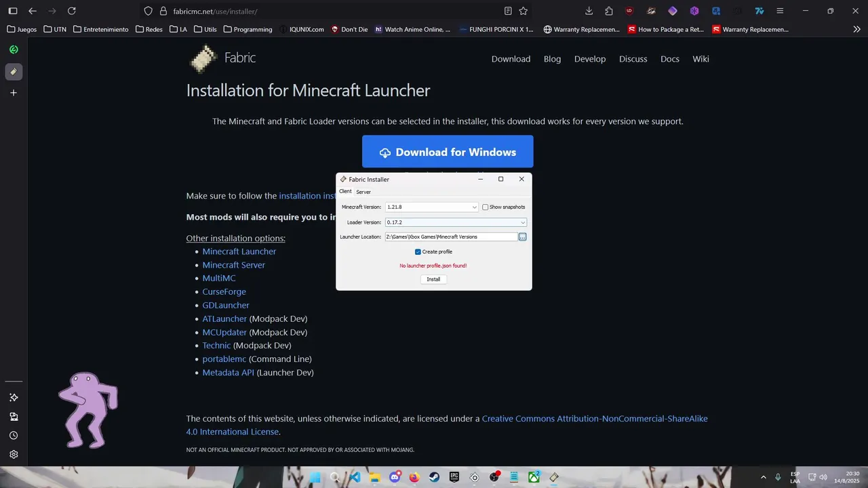This screenshot has height=488, width=868.
Task: Open the MultiMC link
Action: point(219,279)
